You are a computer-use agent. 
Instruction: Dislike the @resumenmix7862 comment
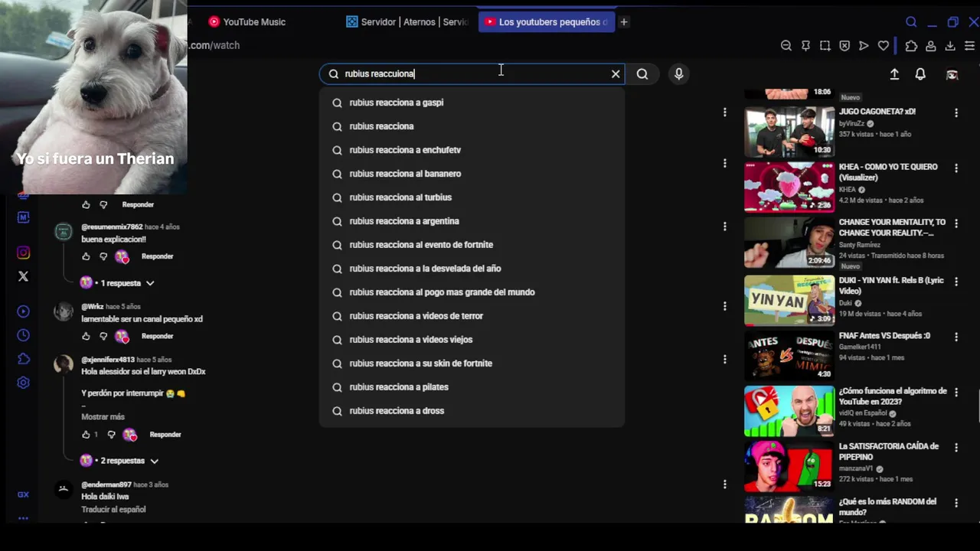coord(103,256)
